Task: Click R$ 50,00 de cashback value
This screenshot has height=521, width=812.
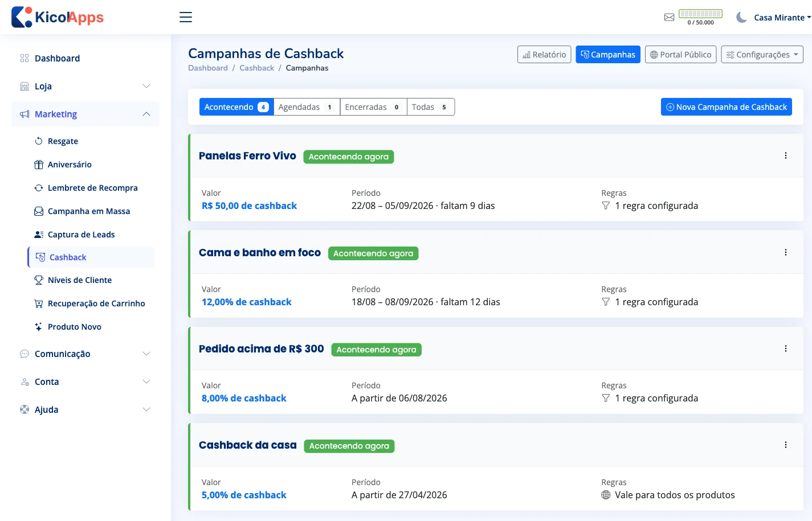Action: (250, 206)
